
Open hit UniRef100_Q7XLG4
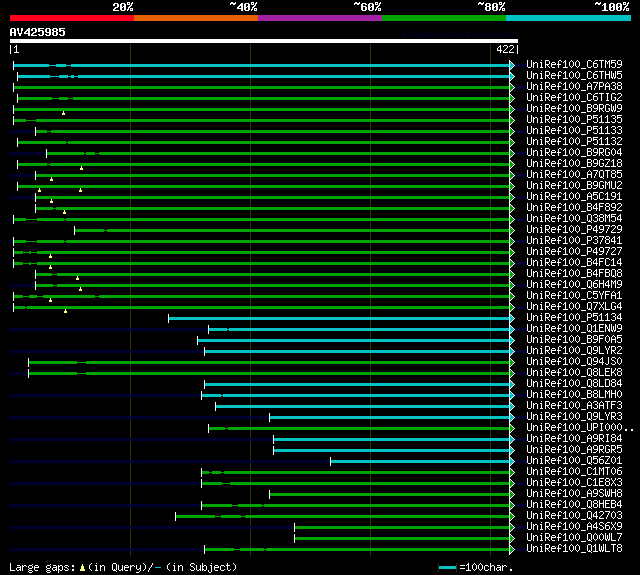574,306
